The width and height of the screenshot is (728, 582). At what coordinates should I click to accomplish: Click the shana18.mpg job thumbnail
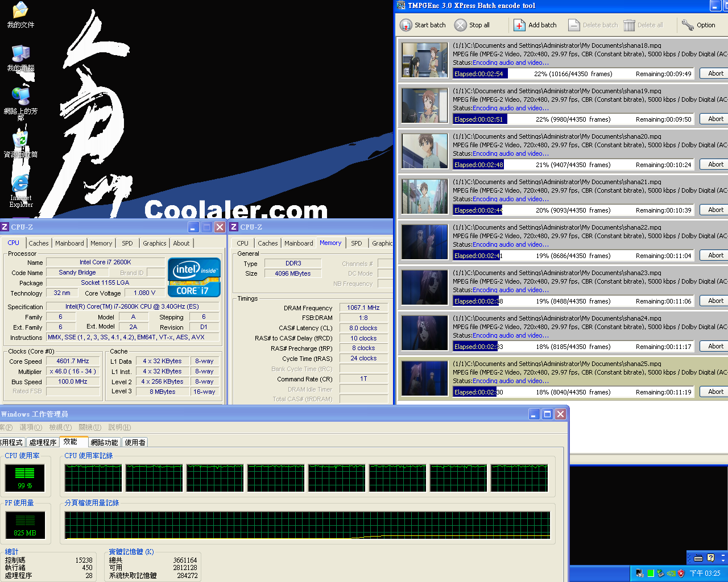tap(425, 60)
